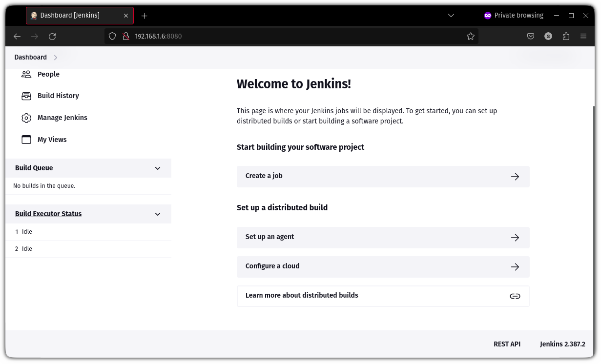Select the People icon in the sidebar
601x364 pixels.
(x=26, y=74)
